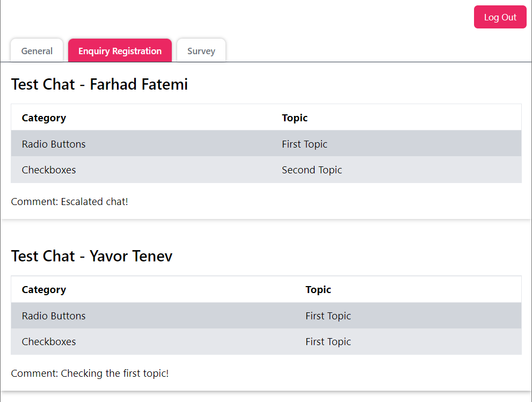Click Category header in Yavor Tenev table
Image resolution: width=532 pixels, height=402 pixels.
44,289
